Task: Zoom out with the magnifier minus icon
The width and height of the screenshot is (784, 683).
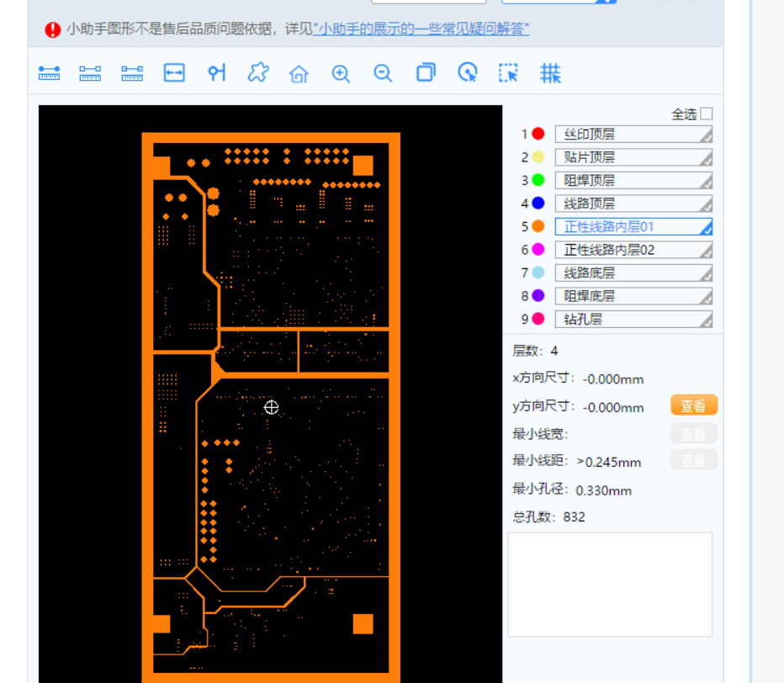Action: tap(383, 73)
